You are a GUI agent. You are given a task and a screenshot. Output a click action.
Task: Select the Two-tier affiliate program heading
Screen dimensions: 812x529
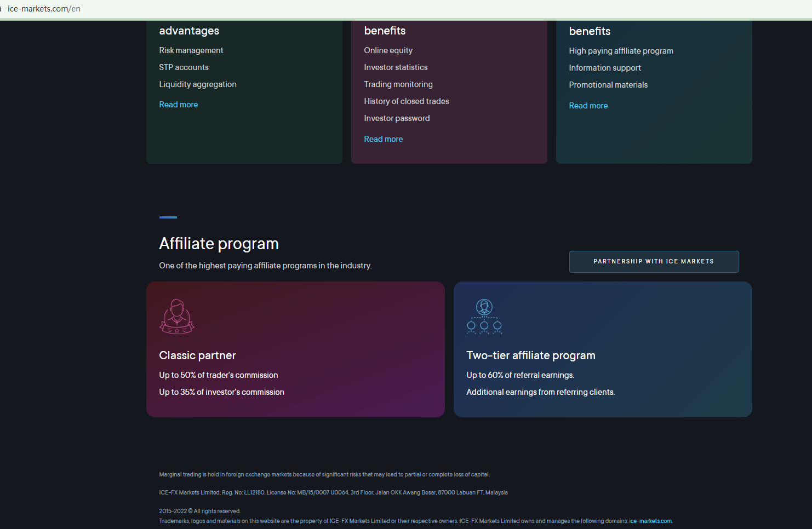click(531, 355)
